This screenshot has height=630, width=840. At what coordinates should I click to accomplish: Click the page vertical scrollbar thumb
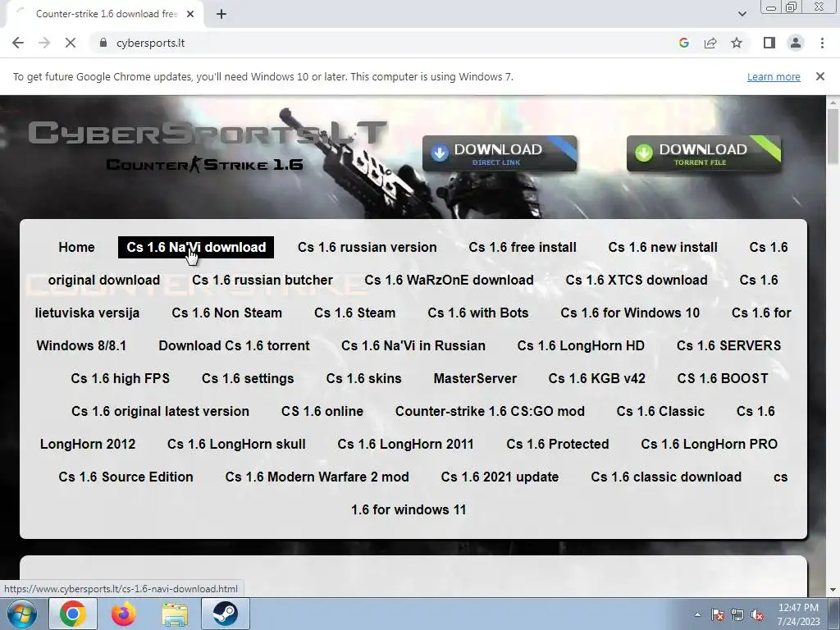point(833,137)
